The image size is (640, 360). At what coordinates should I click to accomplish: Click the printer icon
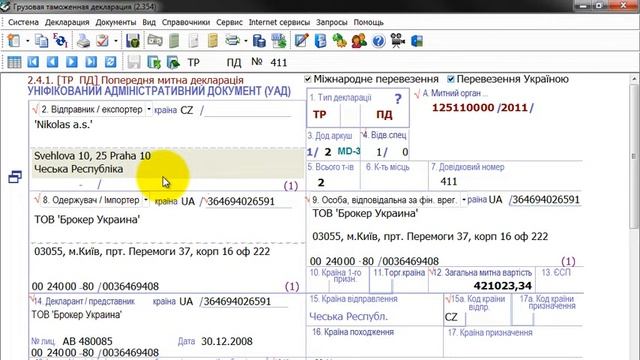click(83, 41)
